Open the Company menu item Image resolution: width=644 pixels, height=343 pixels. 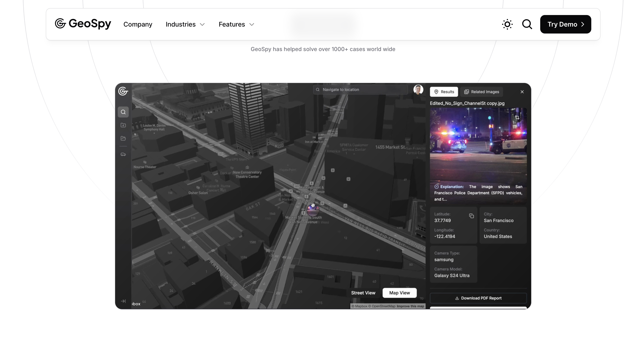click(x=138, y=24)
